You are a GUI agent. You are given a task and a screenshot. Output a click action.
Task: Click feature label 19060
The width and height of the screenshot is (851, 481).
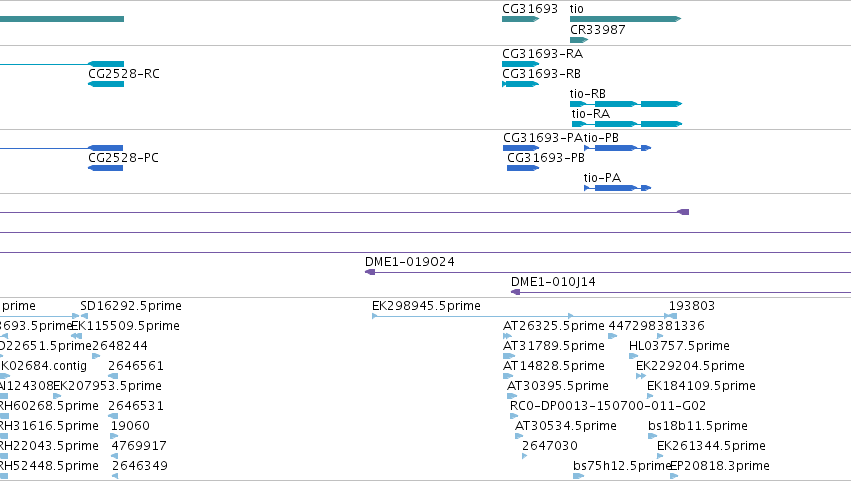(130, 426)
